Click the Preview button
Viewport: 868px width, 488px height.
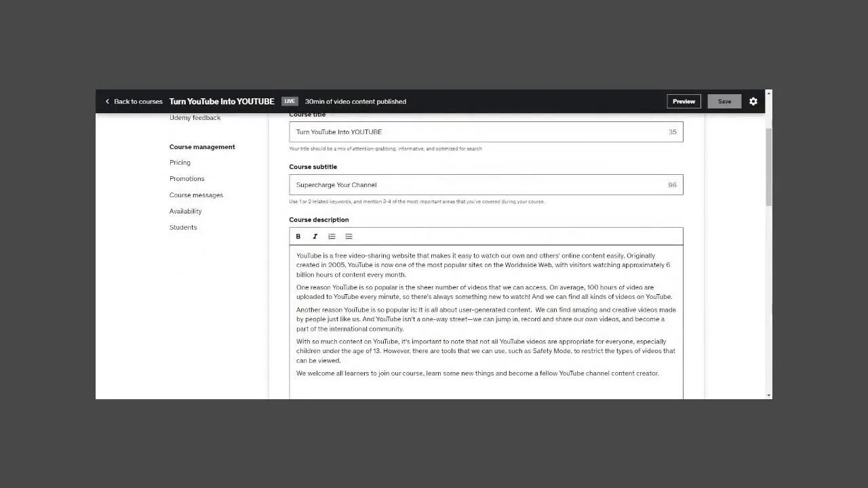(x=684, y=102)
